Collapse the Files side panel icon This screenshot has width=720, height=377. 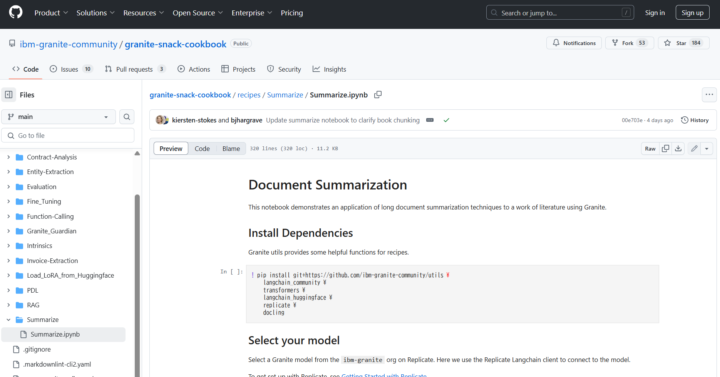pos(9,95)
